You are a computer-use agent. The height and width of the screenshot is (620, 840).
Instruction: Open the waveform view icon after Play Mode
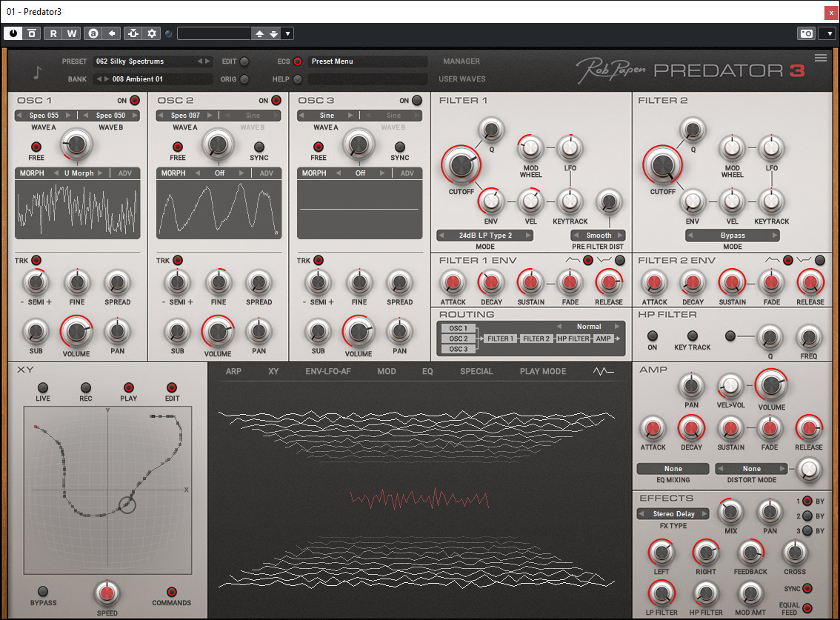[x=603, y=371]
